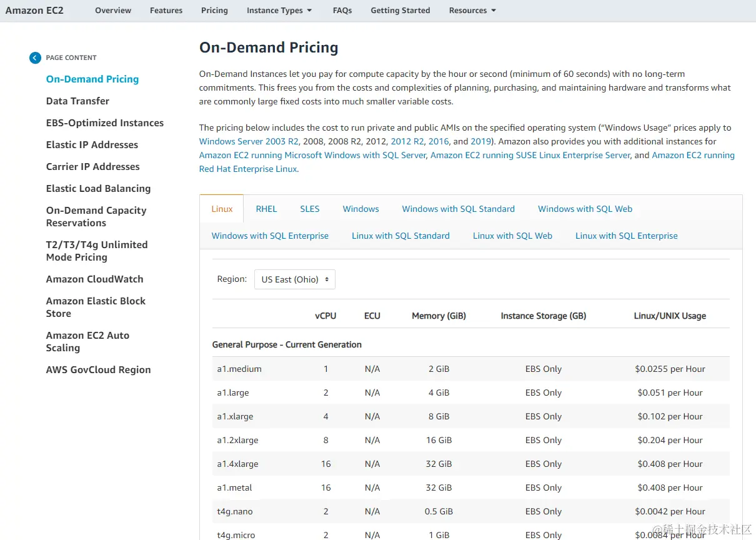Select Windows with SQL Enterprise tab
Screen dimensions: 756x540
(x=270, y=236)
